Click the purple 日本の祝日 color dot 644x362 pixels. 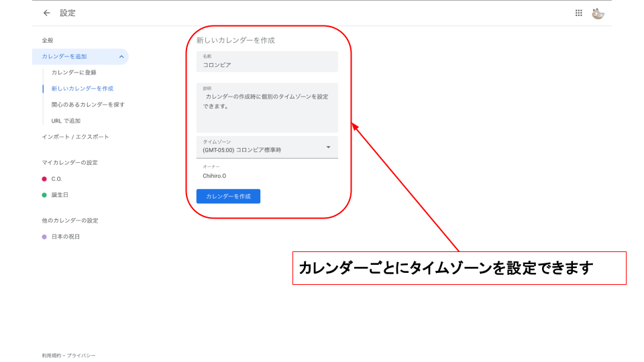point(44,237)
